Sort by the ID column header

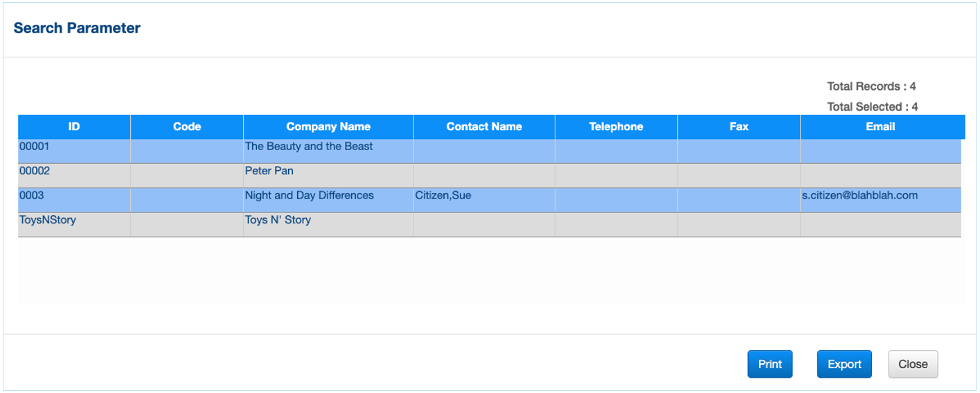tap(74, 127)
